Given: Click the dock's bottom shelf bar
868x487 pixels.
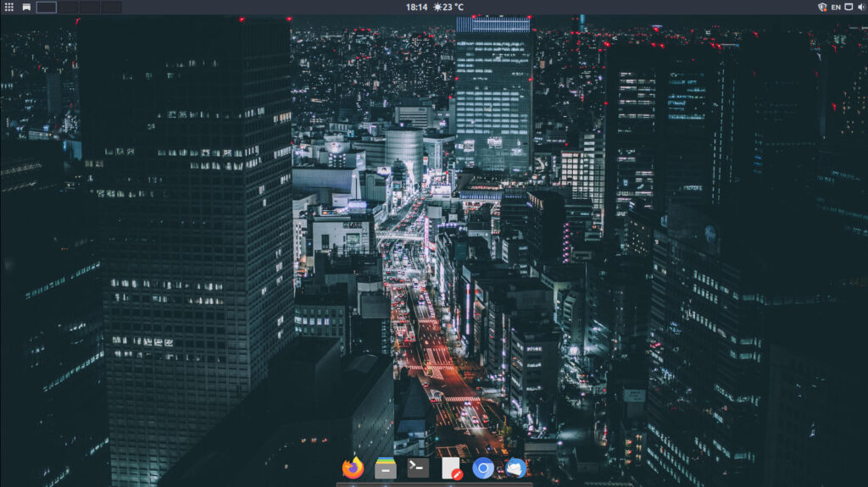Looking at the screenshot, I should (434, 484).
